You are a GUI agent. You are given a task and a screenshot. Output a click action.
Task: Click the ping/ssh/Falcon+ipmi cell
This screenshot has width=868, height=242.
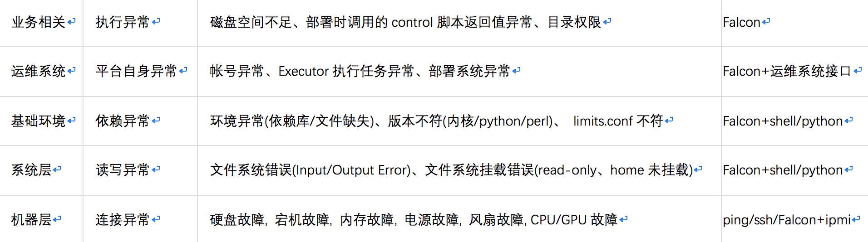tap(787, 220)
